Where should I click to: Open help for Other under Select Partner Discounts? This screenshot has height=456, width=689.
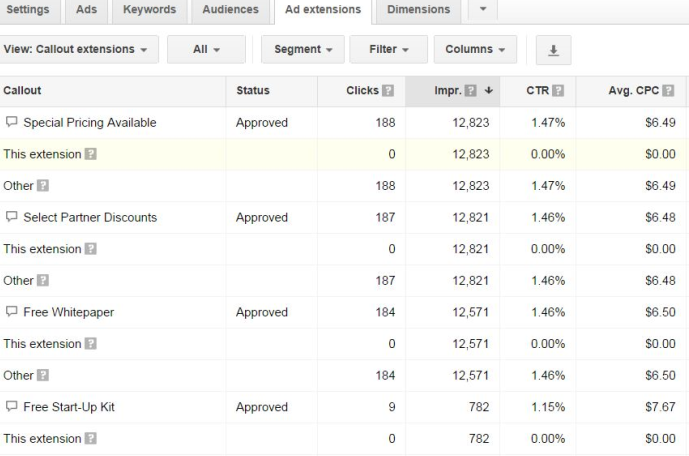click(x=43, y=281)
